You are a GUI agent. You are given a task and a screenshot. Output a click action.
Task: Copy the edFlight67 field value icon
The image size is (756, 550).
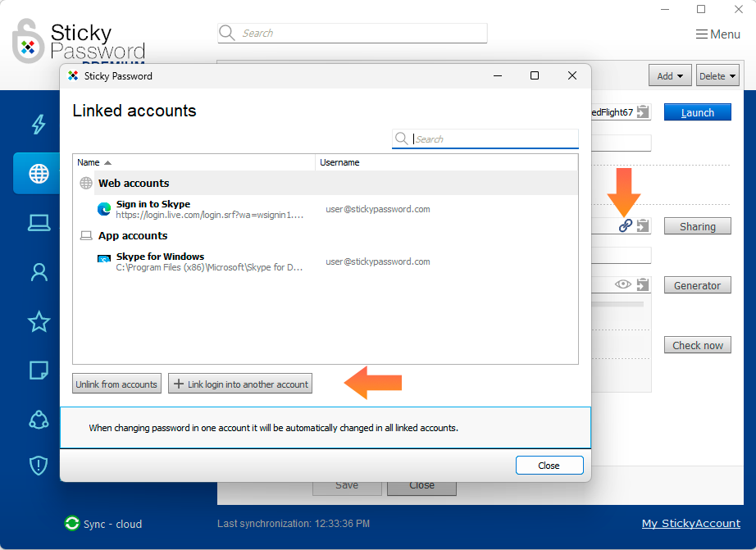pos(643,111)
